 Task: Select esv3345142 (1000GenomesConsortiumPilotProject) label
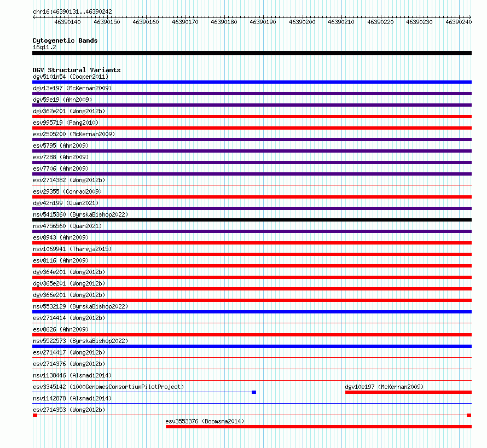pos(108,387)
